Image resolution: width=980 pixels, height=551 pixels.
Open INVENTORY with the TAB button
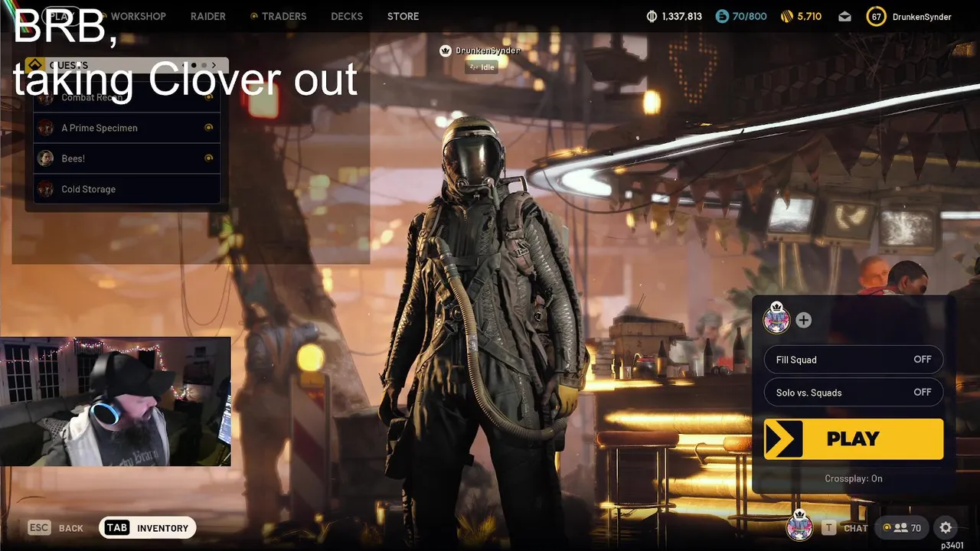click(148, 527)
